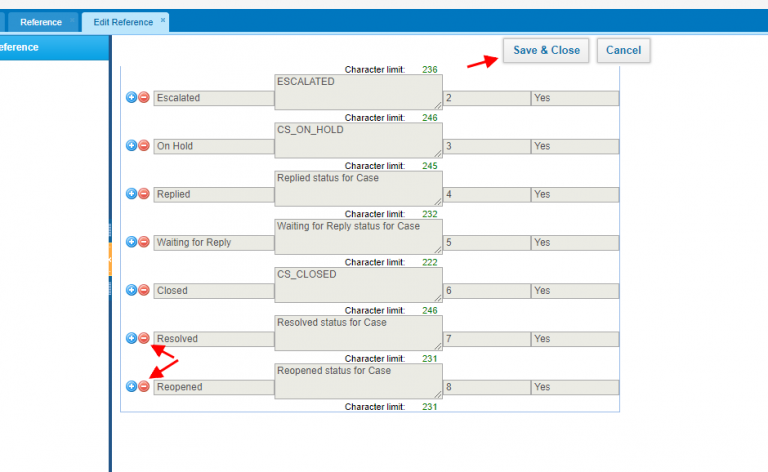Add a row after Replied
Screen dimensions: 768x472
pyautogui.click(x=131, y=193)
